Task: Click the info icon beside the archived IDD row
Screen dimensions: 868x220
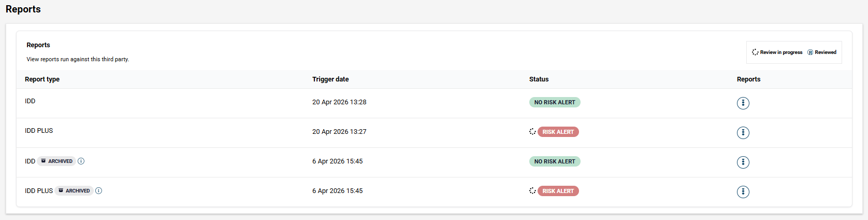Action: point(81,161)
